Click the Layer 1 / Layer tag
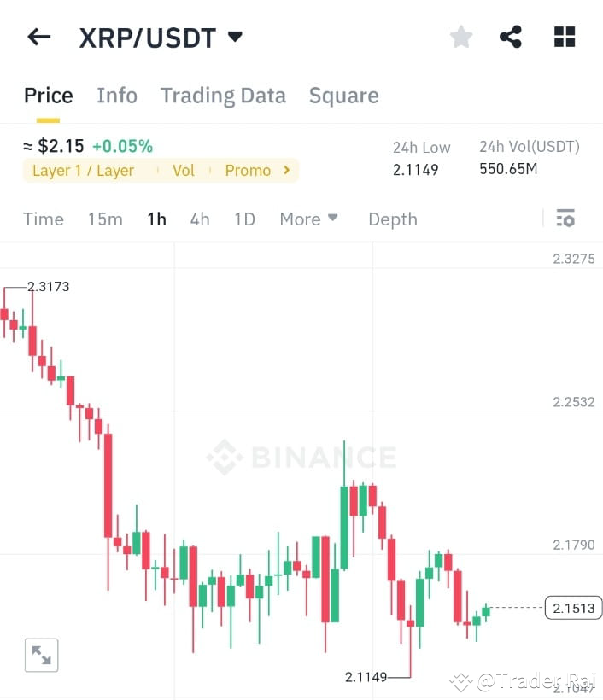 pyautogui.click(x=83, y=170)
